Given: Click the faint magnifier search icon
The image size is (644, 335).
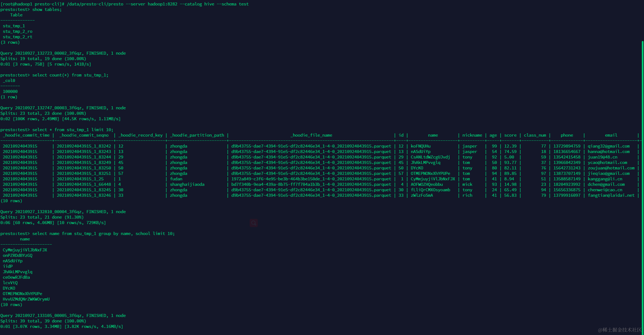Looking at the screenshot, I should coord(254,223).
